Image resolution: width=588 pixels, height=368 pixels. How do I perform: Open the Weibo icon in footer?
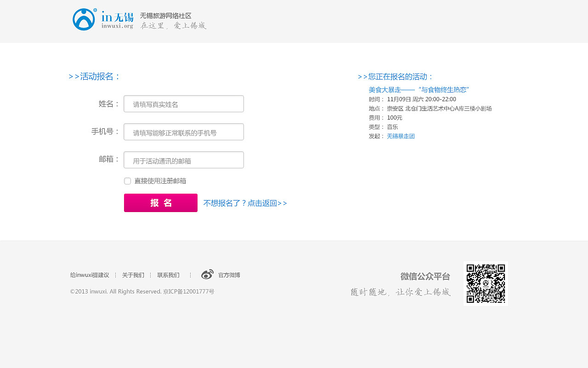point(207,275)
